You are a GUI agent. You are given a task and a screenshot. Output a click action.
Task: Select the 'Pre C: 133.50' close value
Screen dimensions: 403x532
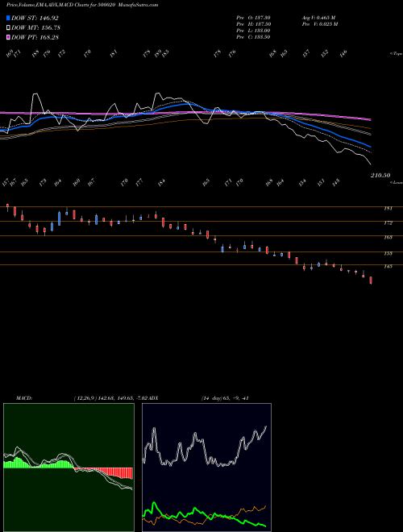pyautogui.click(x=253, y=37)
